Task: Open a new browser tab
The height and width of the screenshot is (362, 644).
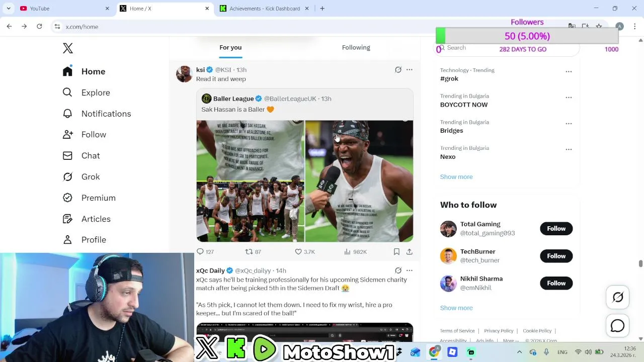Action: point(322,9)
